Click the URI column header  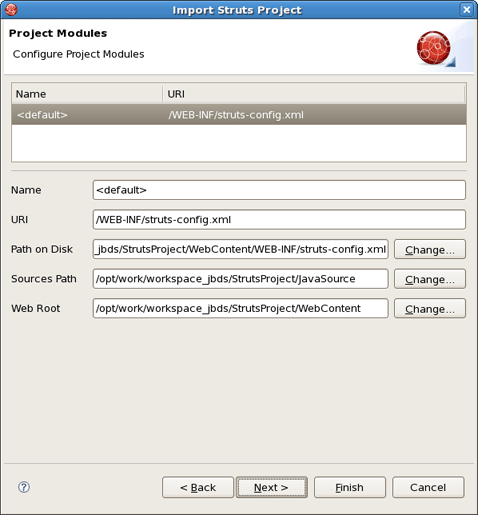(x=314, y=94)
